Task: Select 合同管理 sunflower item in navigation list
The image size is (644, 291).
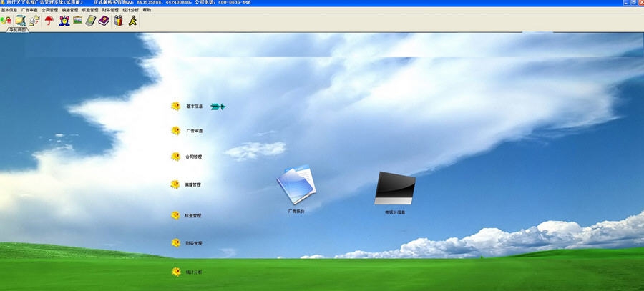Action: point(187,157)
